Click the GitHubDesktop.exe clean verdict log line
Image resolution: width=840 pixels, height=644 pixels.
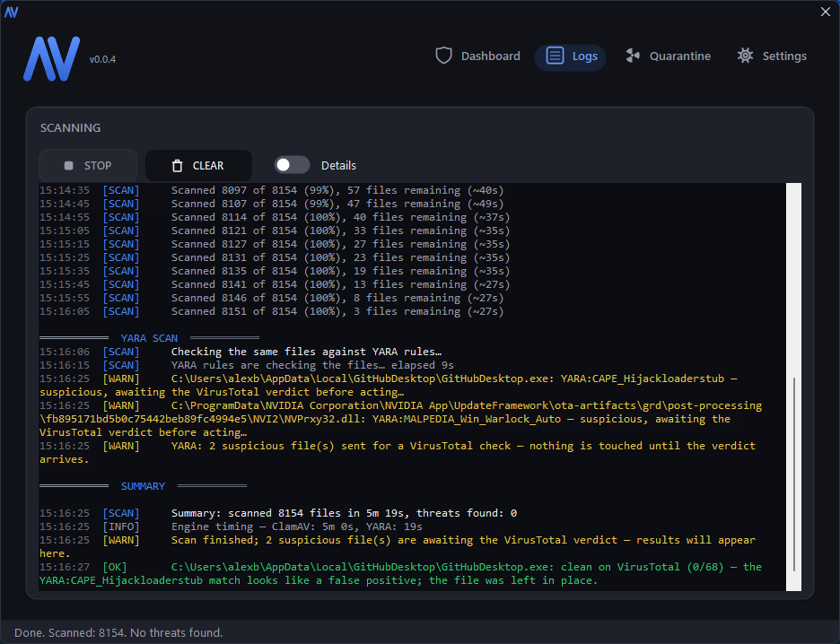click(400, 573)
